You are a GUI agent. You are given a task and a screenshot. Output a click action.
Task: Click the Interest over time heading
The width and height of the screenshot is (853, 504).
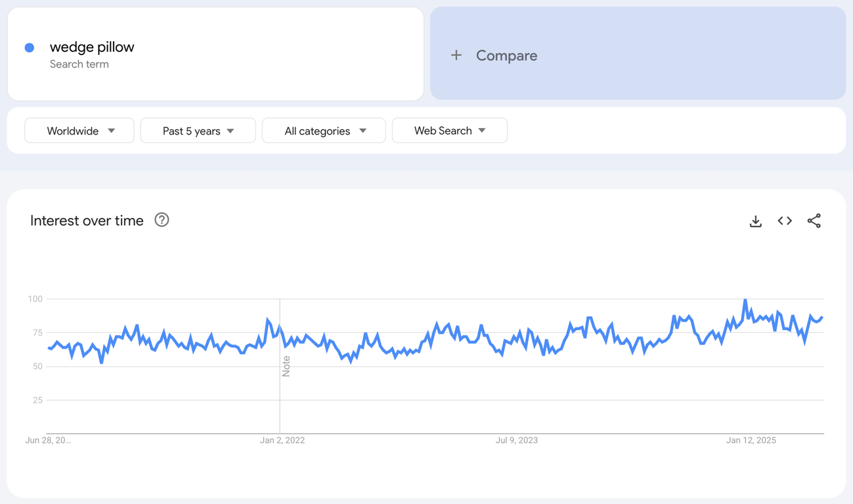point(86,220)
